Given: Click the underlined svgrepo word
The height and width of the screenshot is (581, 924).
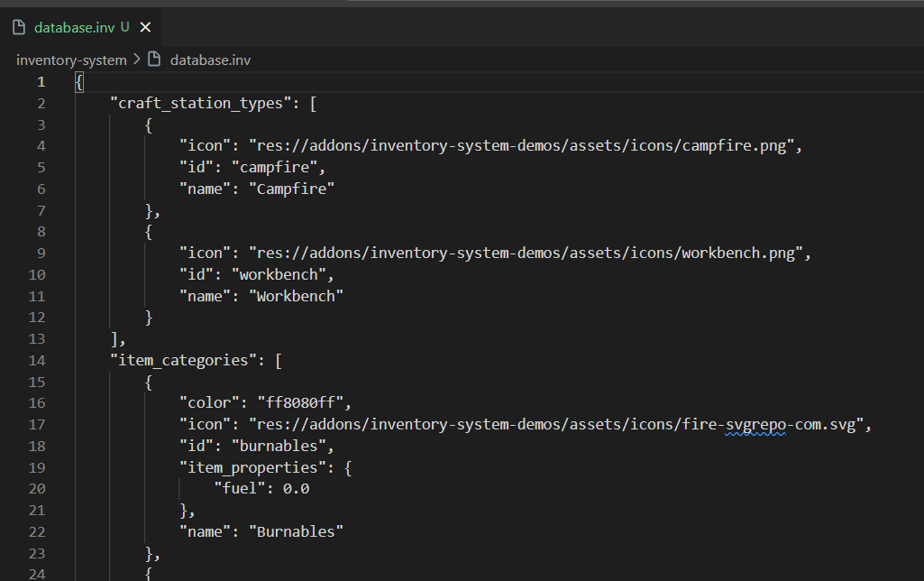Looking at the screenshot, I should (x=755, y=425).
